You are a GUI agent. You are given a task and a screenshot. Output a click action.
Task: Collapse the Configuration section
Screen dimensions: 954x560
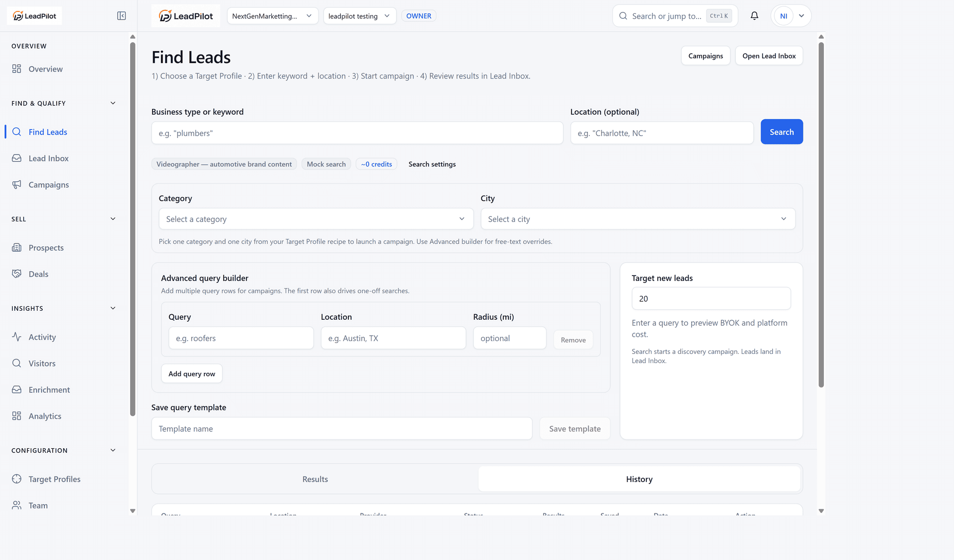(113, 450)
